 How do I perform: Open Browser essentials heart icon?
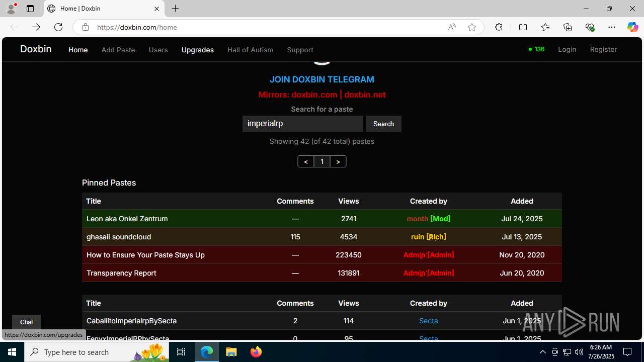(x=590, y=27)
